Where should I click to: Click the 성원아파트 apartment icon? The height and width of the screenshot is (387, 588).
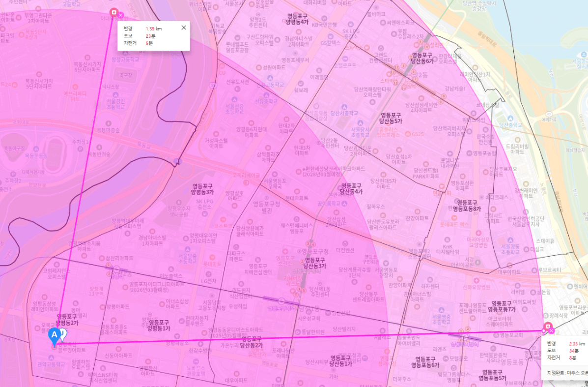258,67
